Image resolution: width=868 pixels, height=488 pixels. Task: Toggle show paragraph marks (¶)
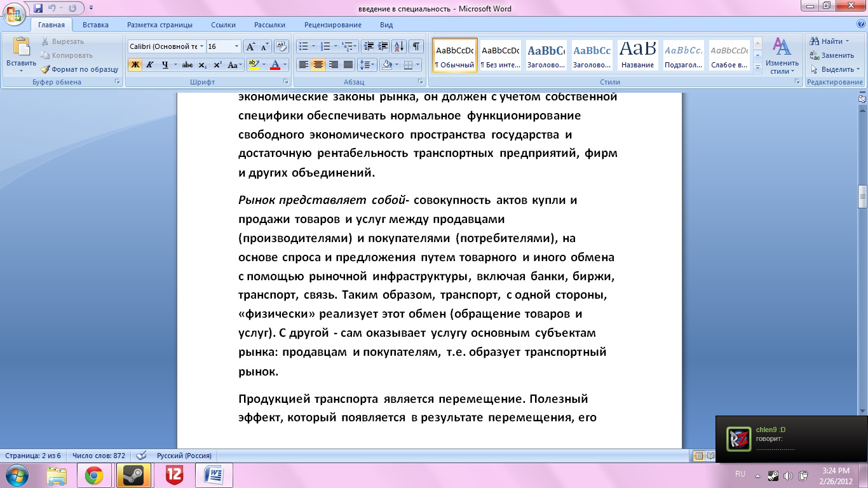(416, 46)
